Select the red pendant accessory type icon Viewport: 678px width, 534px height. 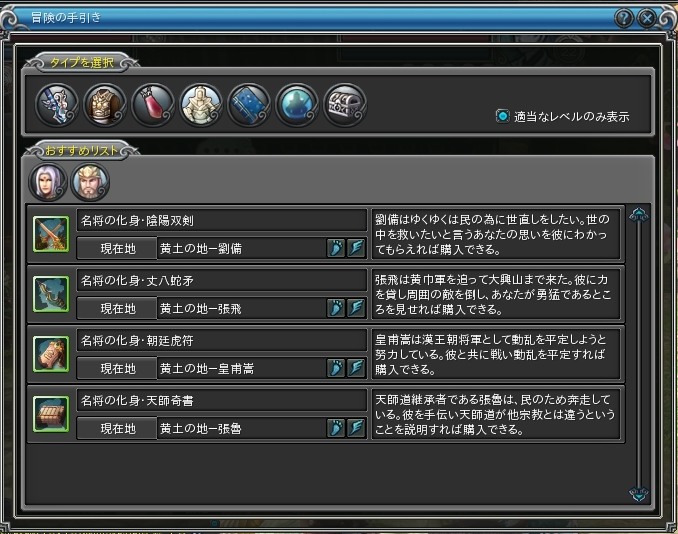[153, 105]
